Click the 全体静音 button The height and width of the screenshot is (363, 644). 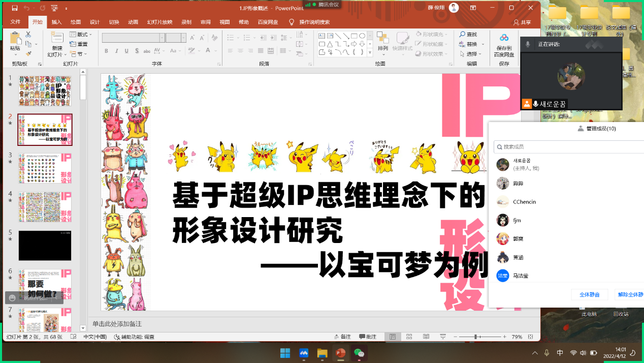(589, 294)
